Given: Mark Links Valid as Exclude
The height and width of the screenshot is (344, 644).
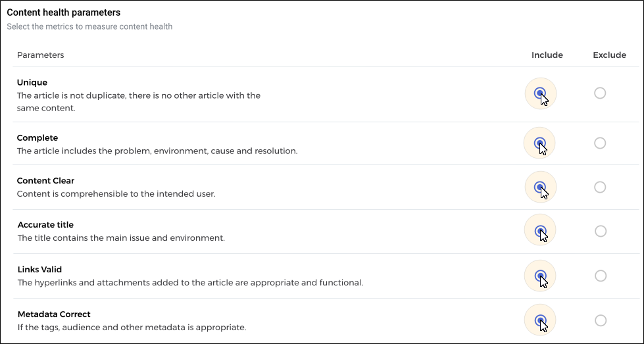Looking at the screenshot, I should pos(601,276).
